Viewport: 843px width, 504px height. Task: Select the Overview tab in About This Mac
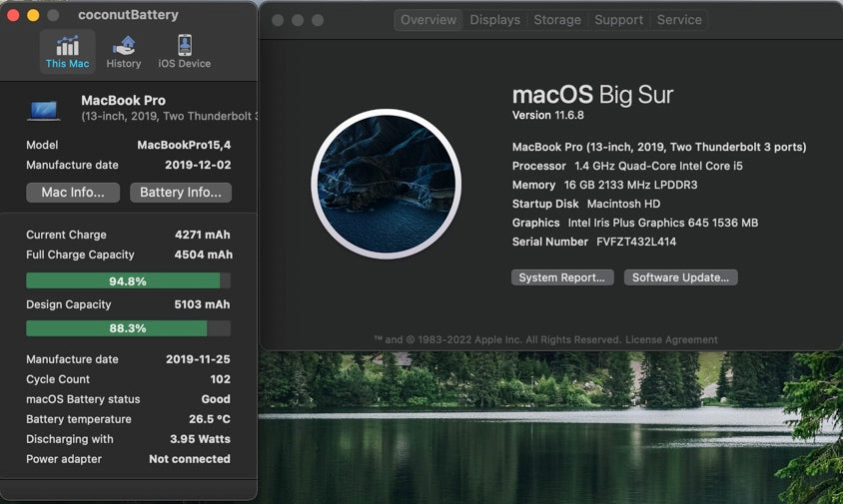coord(428,20)
